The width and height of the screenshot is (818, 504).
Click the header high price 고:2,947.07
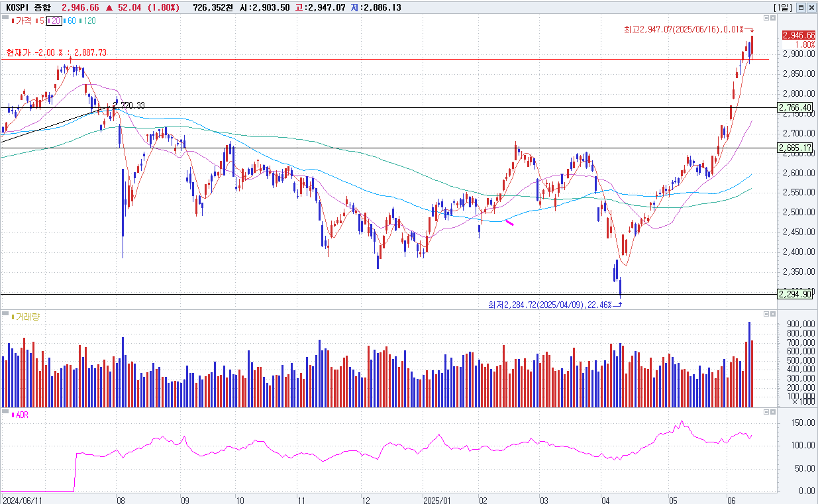tap(320, 7)
